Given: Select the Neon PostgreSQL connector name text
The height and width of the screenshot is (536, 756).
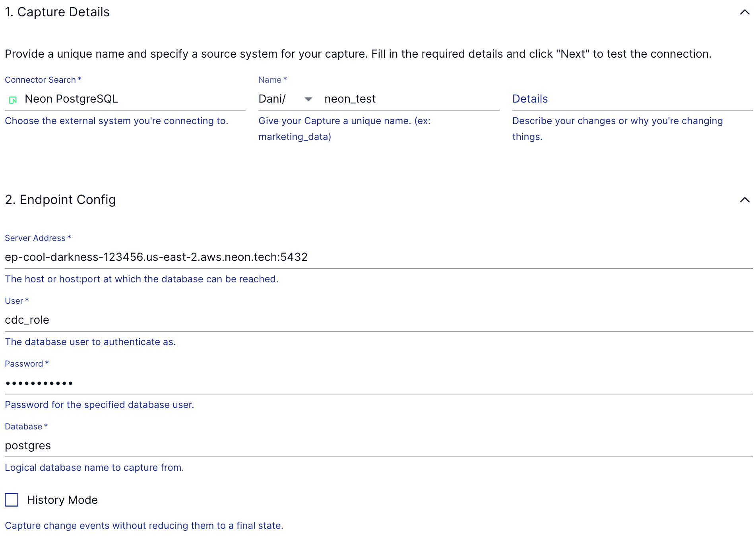Looking at the screenshot, I should pos(72,99).
